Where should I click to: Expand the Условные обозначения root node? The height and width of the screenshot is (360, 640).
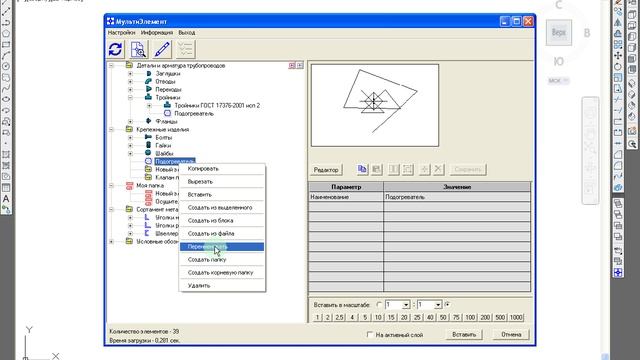(111, 242)
